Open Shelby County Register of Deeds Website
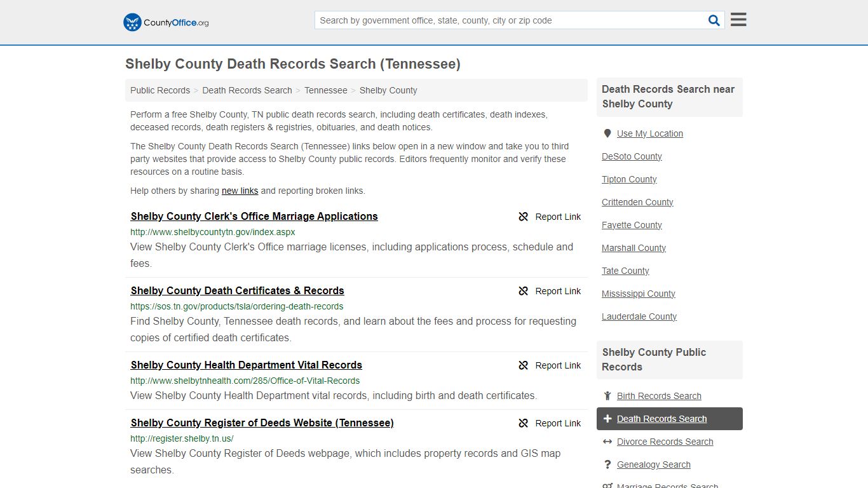The image size is (868, 488). [262, 423]
